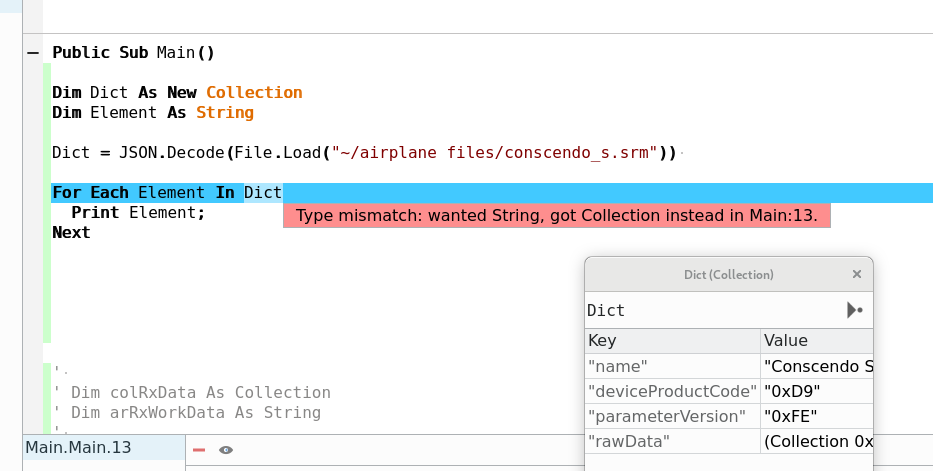Click the arrow icon beside Dict field

(x=854, y=311)
